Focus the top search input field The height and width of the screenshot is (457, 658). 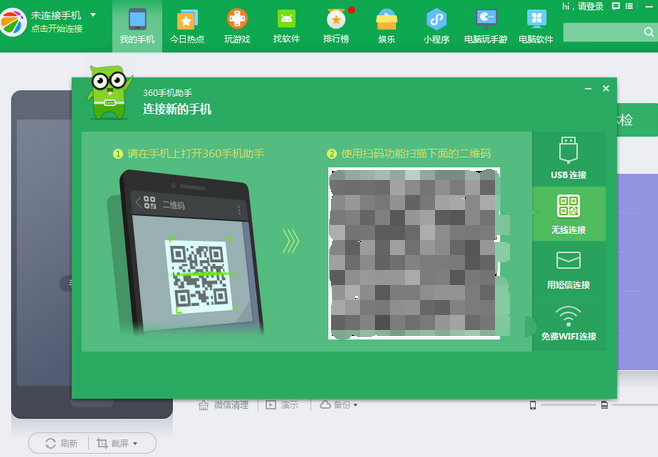[603, 32]
